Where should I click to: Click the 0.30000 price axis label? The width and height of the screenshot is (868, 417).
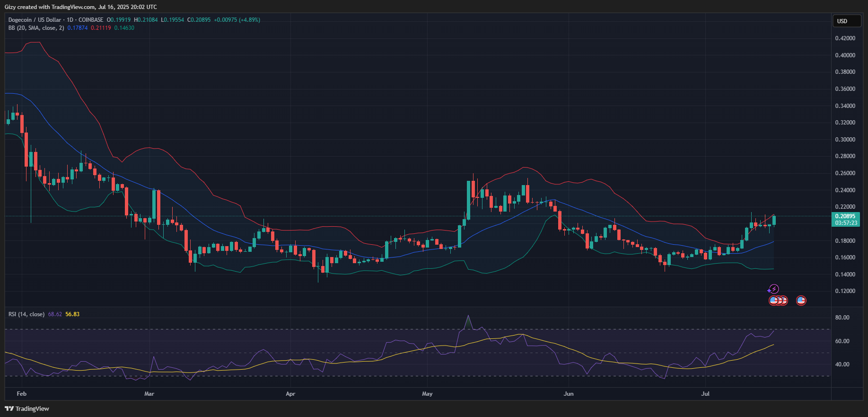click(x=845, y=140)
